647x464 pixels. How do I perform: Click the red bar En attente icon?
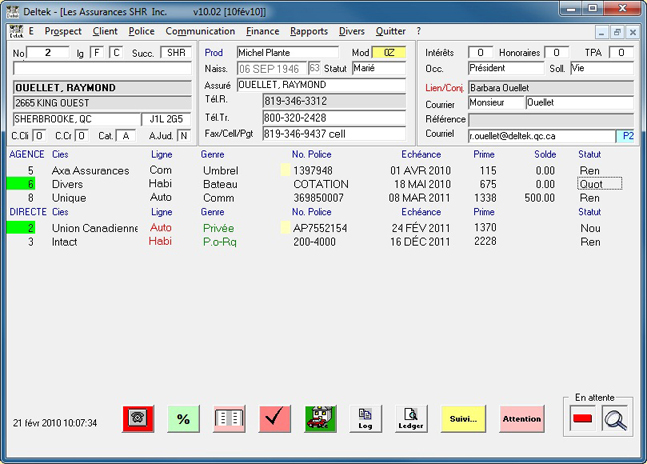coord(582,419)
